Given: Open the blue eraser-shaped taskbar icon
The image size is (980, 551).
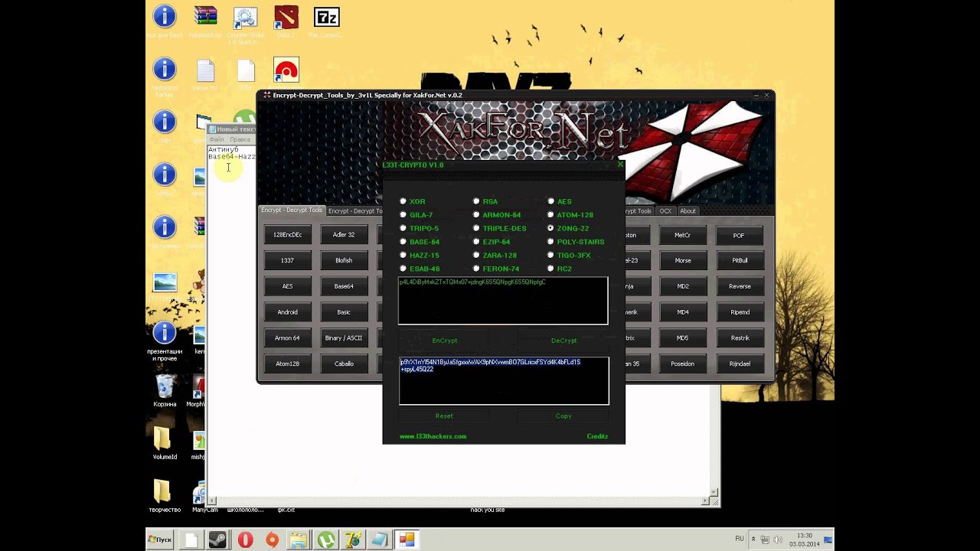Looking at the screenshot, I should point(380,540).
